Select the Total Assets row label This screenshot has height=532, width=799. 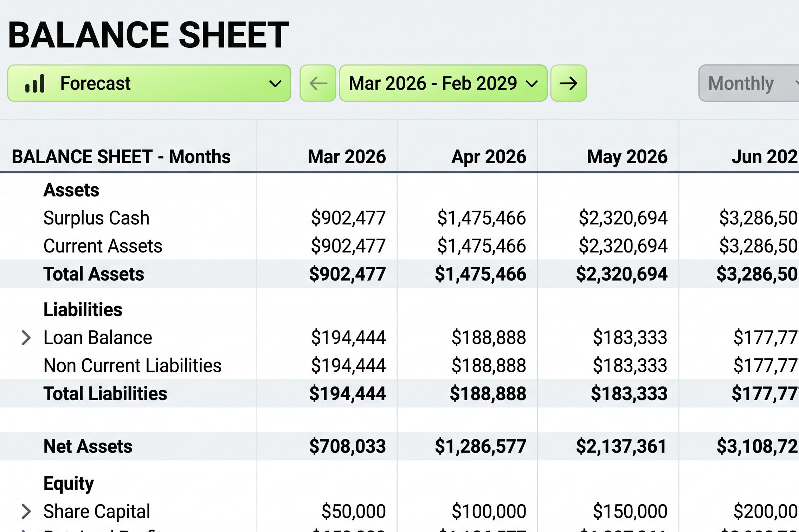point(94,274)
